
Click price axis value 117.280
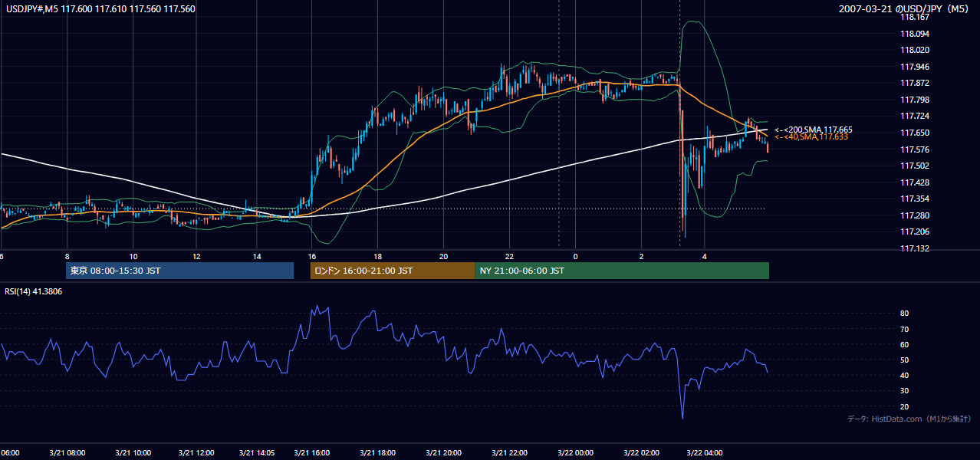915,215
